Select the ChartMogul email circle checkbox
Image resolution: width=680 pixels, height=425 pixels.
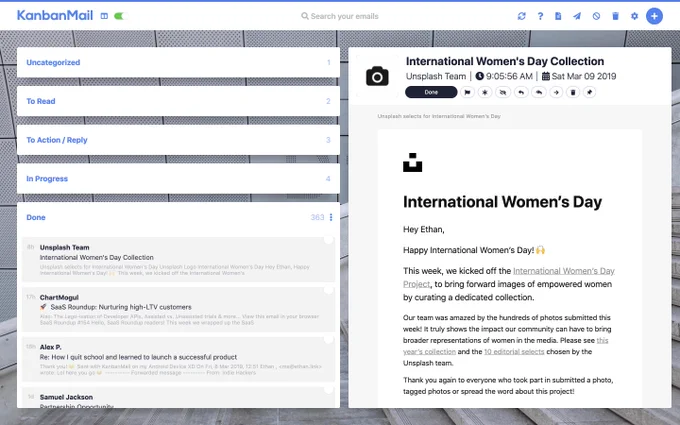tap(329, 289)
